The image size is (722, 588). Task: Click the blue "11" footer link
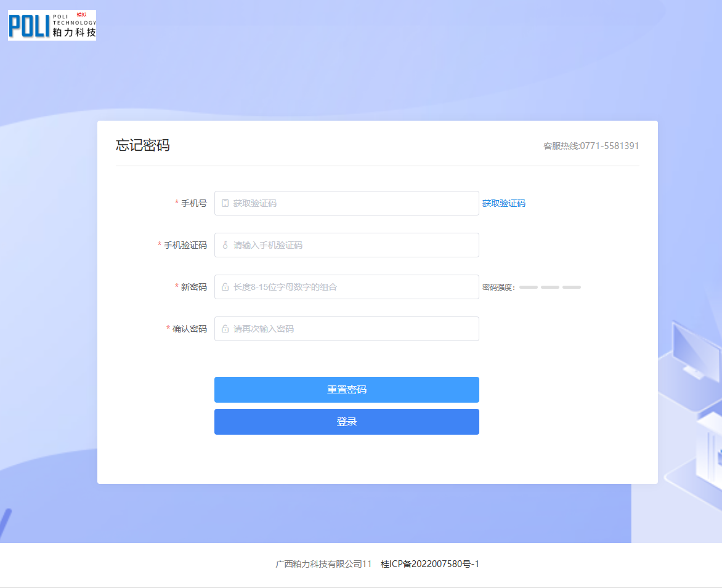point(367,564)
